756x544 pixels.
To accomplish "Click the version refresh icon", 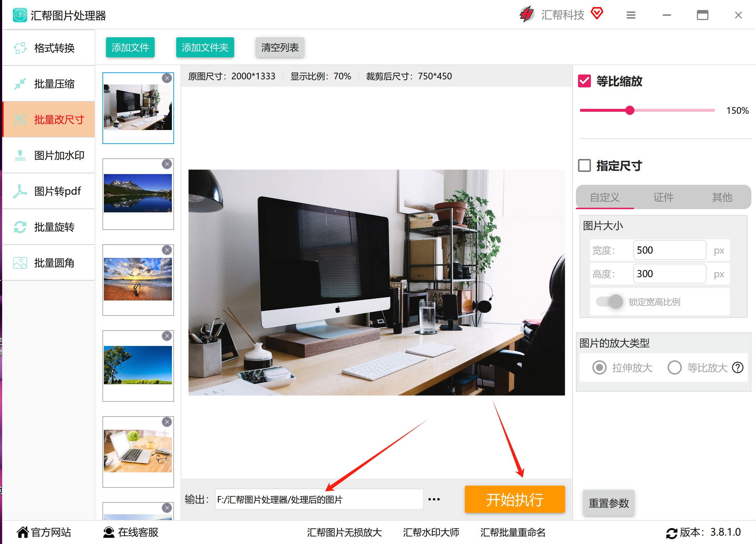I will pyautogui.click(x=671, y=533).
